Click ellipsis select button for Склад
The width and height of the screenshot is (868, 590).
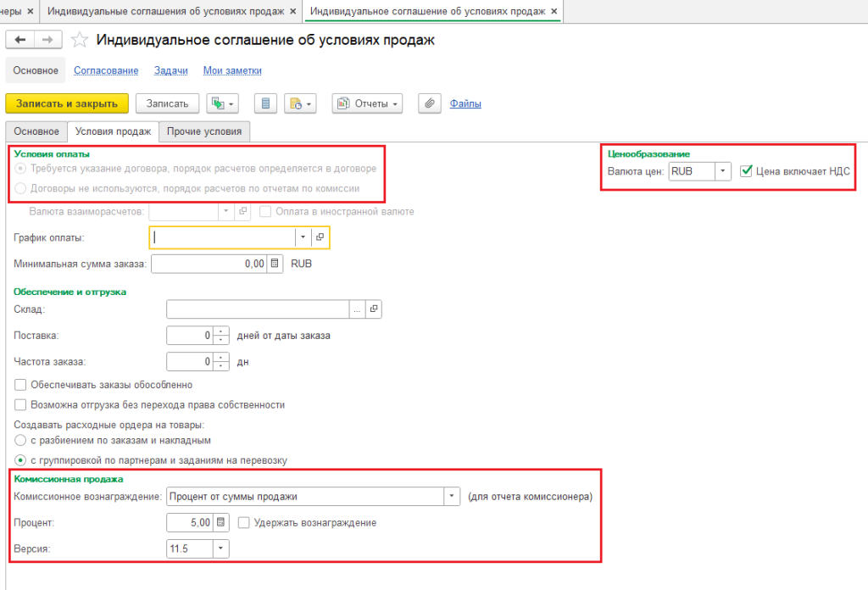click(357, 309)
